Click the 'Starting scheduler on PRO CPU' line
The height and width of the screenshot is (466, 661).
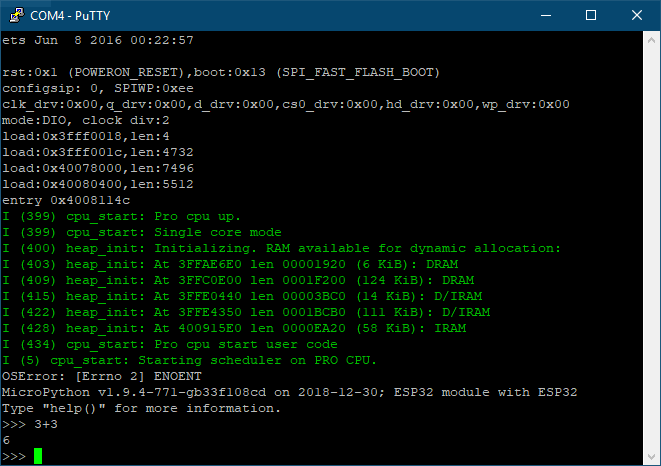(189, 361)
